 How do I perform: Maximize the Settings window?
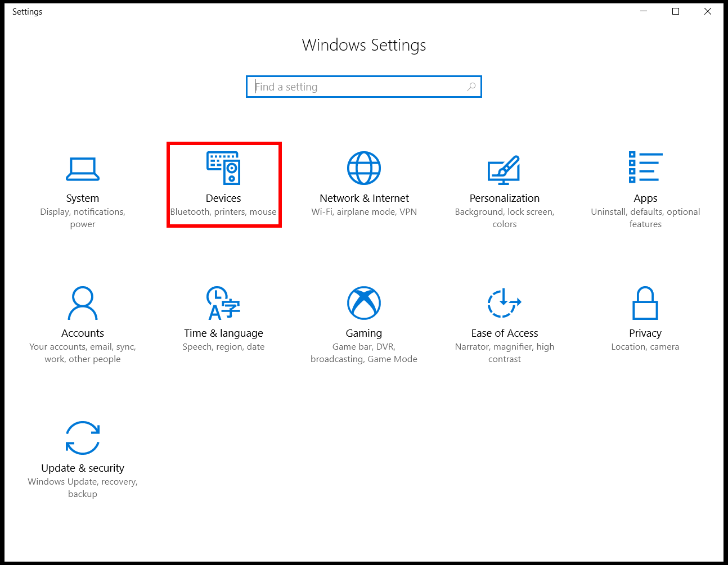(x=676, y=11)
